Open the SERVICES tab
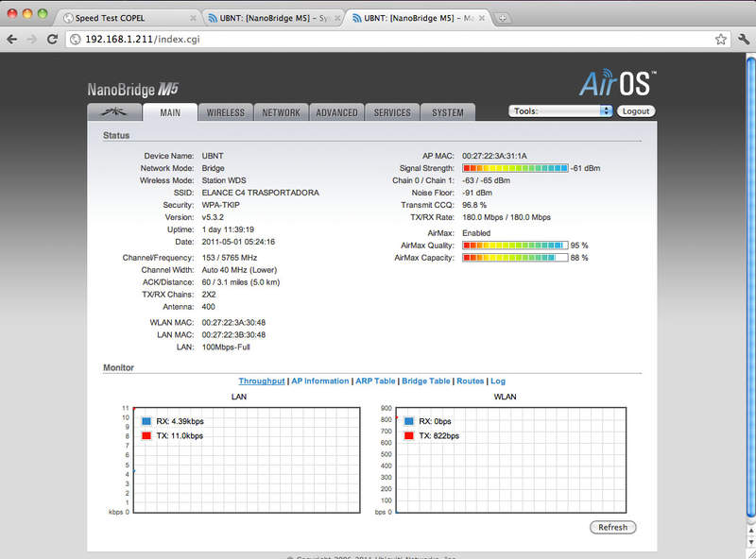The image size is (756, 559). (x=392, y=112)
